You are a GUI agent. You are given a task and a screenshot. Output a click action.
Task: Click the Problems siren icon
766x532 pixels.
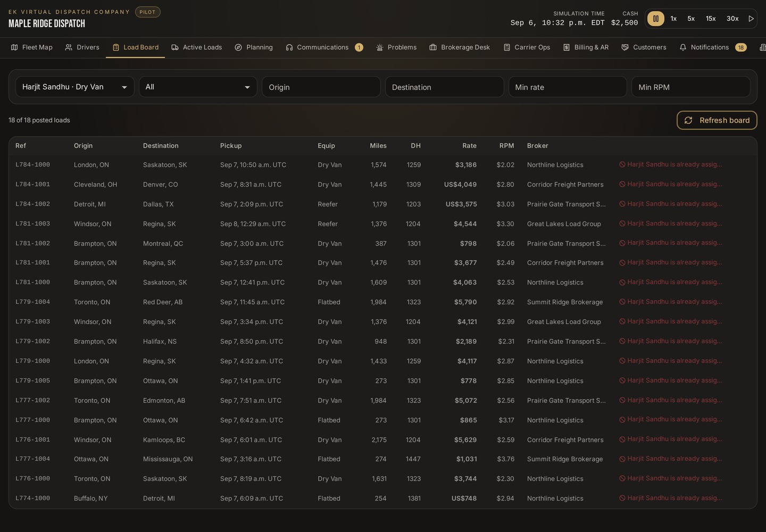tap(380, 47)
